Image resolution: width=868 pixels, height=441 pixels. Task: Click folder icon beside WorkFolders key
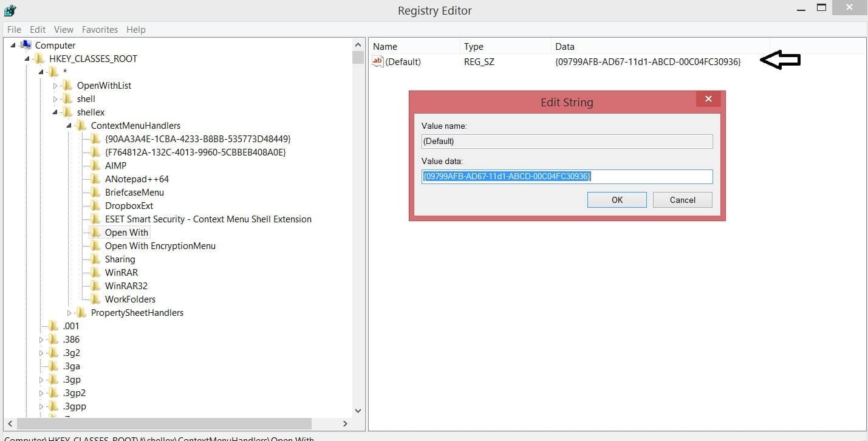95,299
